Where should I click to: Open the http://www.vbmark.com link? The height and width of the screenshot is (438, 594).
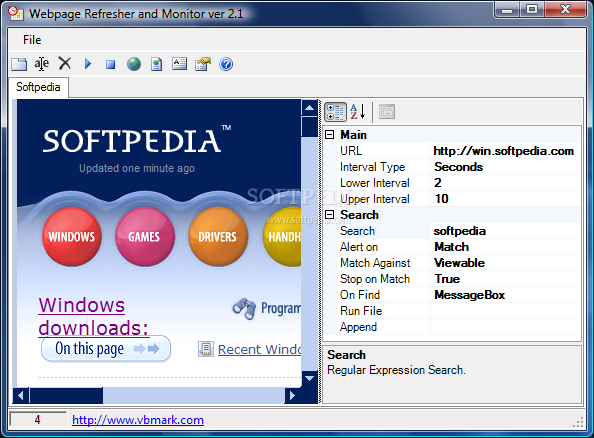138,420
